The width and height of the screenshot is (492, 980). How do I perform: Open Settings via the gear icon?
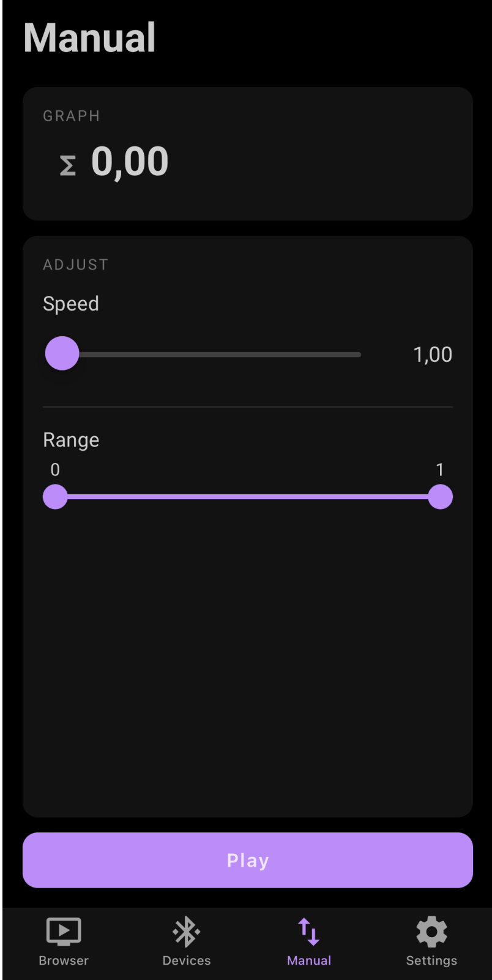tap(431, 932)
